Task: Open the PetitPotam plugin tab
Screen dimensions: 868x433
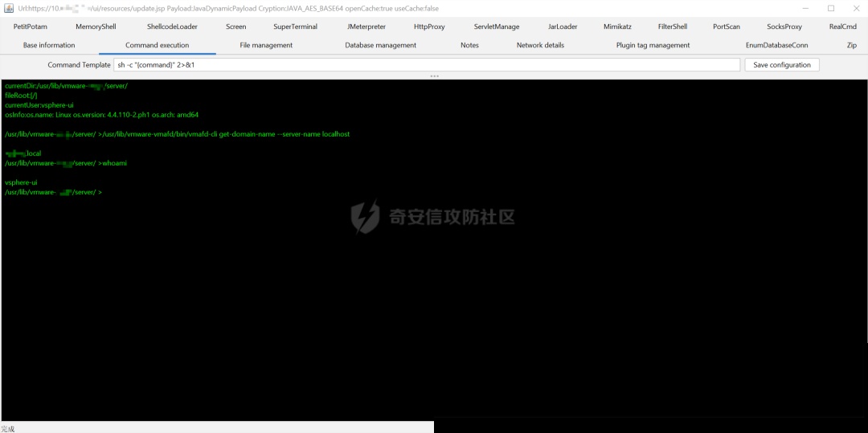Action: (30, 27)
